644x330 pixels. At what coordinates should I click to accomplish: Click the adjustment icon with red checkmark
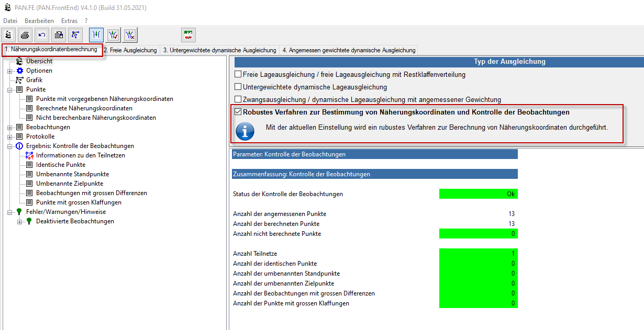[113, 35]
